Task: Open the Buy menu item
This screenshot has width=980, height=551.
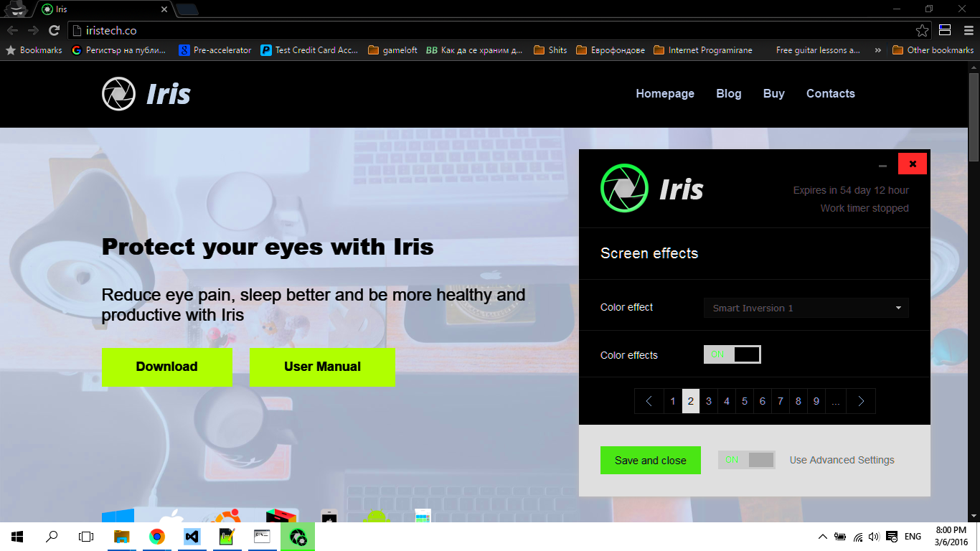Action: click(x=774, y=93)
